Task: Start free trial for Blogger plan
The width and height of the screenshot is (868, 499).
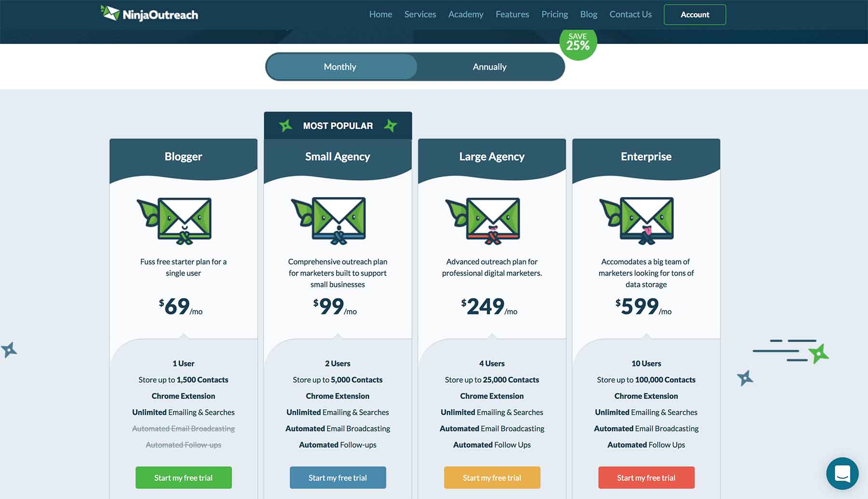Action: 184,478
